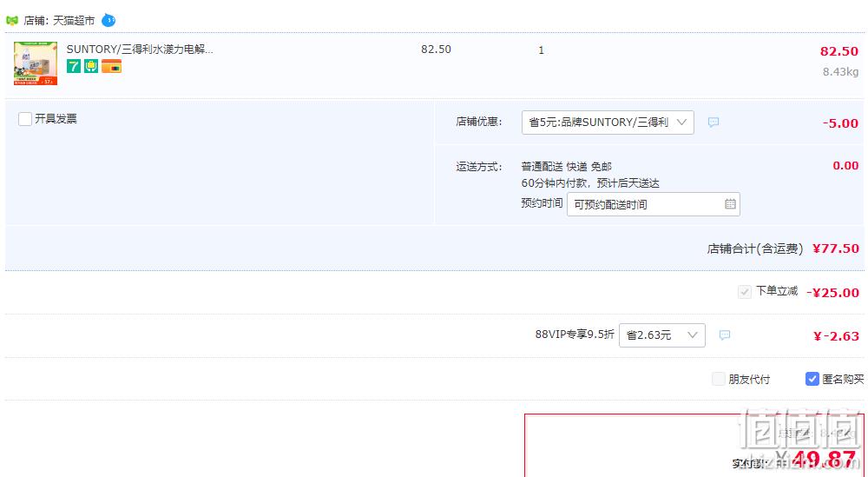Open the blue Wangwang chat icon
The width and height of the screenshot is (868, 477).
point(108,21)
